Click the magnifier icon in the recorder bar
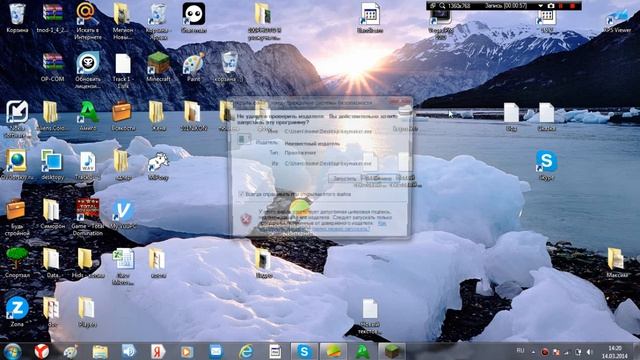The height and width of the screenshot is (360, 640). coord(442,6)
